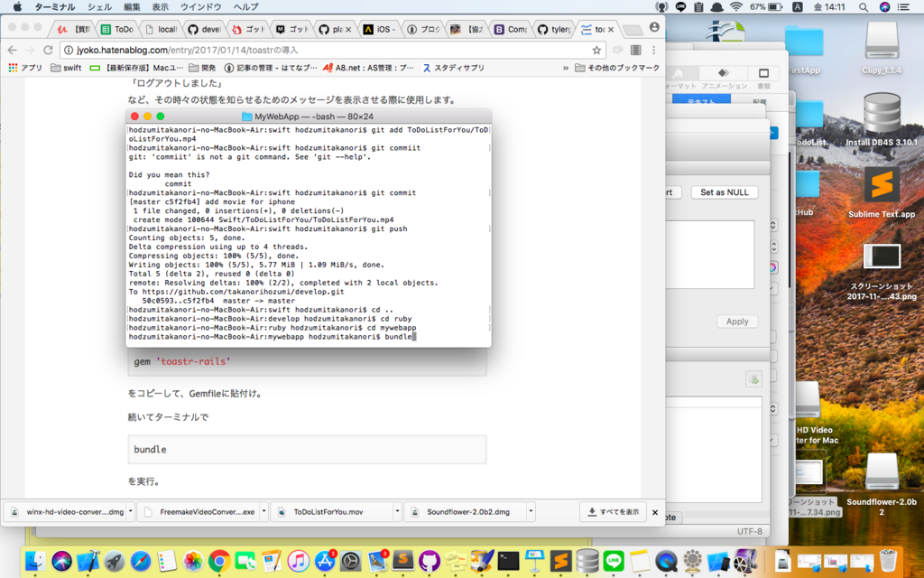The image size is (924, 578).
Task: Open Terminal icon in the Dock
Action: tap(508, 561)
